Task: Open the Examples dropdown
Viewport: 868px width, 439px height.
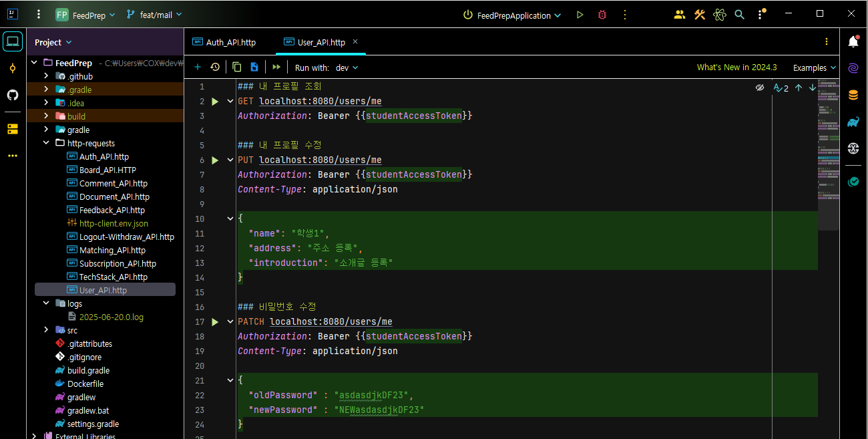Action: 815,67
